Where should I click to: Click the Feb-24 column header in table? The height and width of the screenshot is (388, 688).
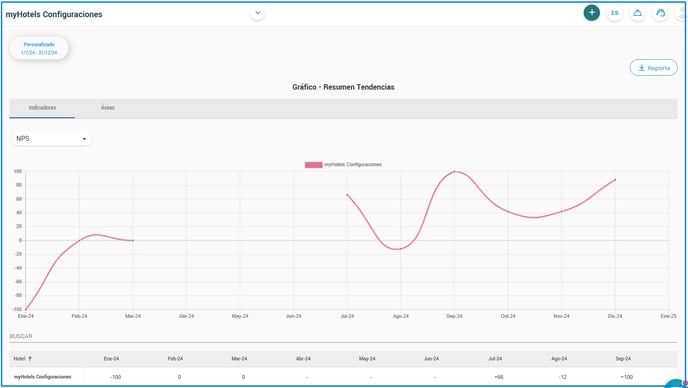(x=175, y=359)
